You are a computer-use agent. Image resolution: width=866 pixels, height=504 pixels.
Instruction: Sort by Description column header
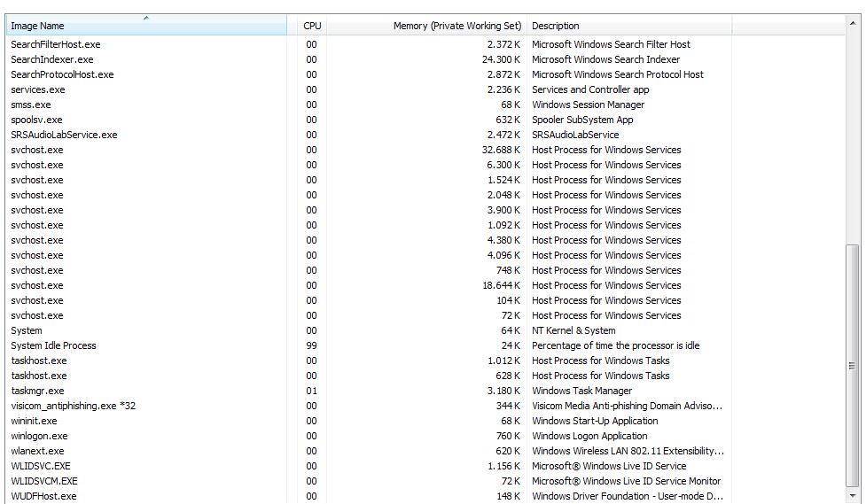coord(629,26)
